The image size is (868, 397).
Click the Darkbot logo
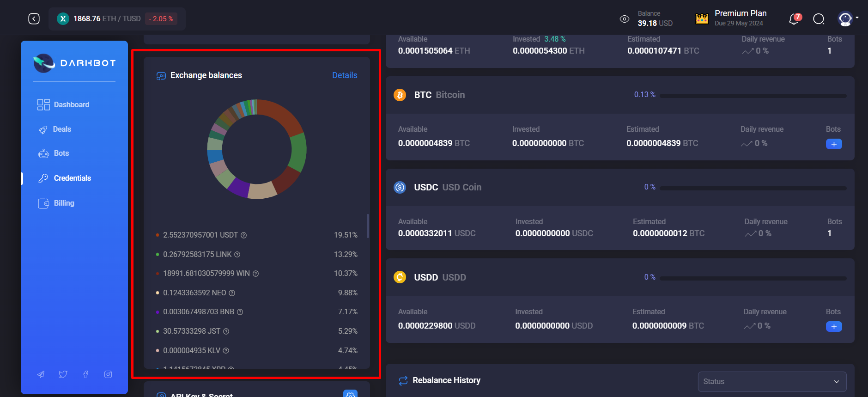[74, 63]
